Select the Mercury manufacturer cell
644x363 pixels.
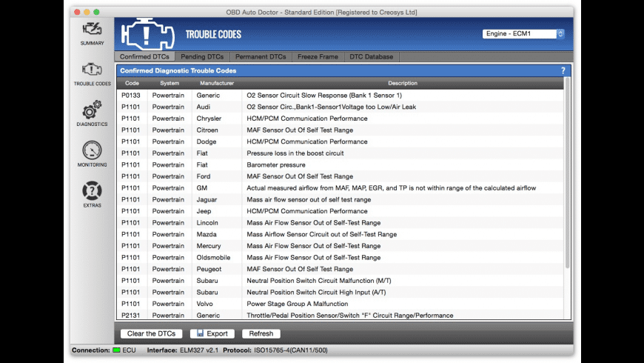click(x=209, y=246)
